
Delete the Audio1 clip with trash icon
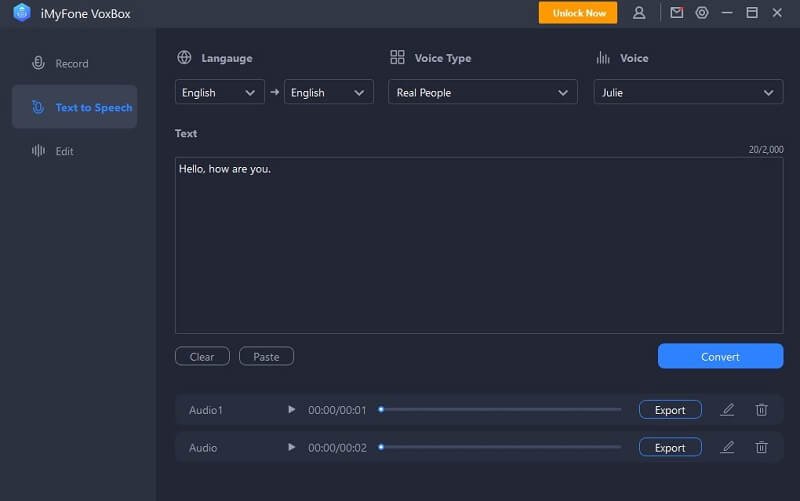tap(761, 409)
